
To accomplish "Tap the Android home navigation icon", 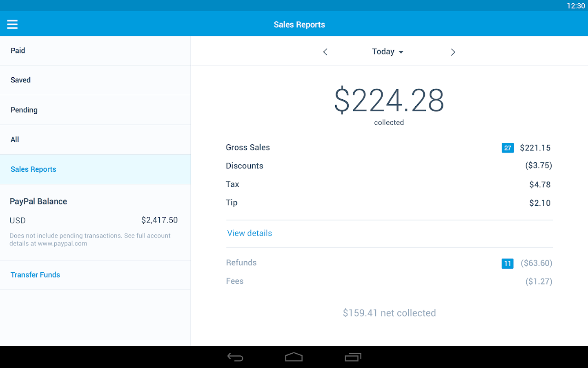I will point(294,357).
